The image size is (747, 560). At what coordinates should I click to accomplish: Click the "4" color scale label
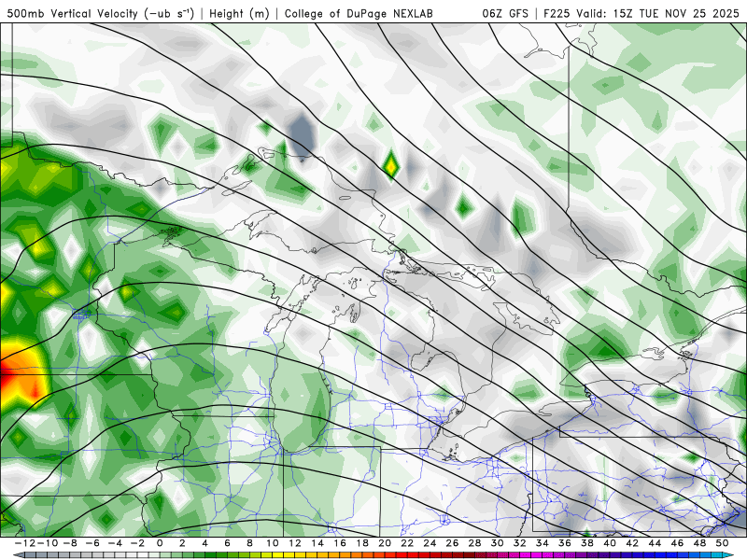(x=204, y=543)
